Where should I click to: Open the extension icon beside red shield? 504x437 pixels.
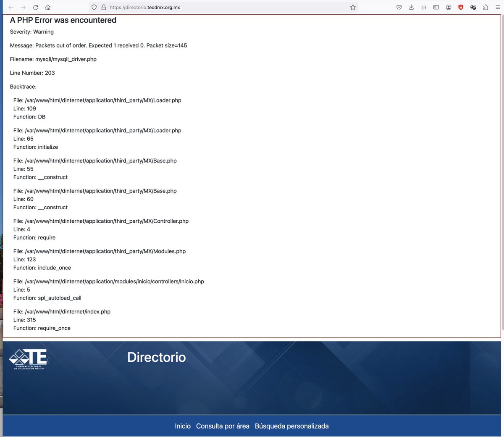(473, 7)
